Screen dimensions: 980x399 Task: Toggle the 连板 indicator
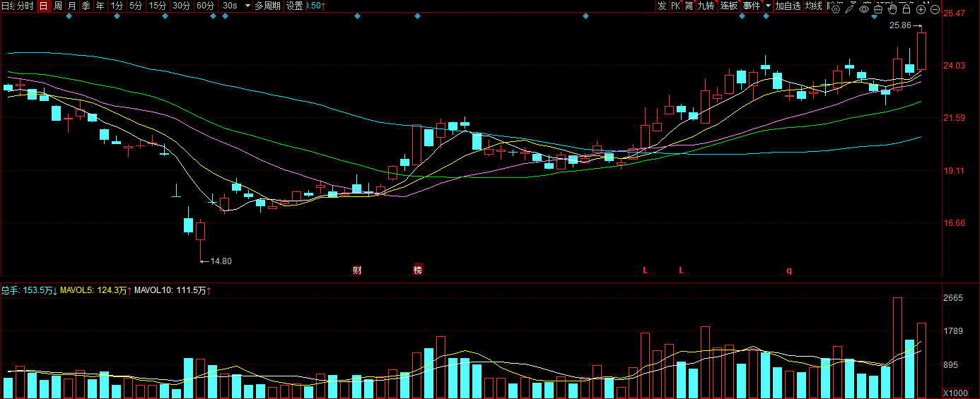729,6
